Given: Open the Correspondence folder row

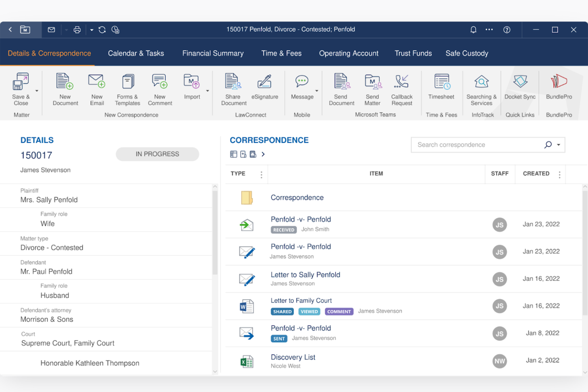Looking at the screenshot, I should click(x=404, y=197).
